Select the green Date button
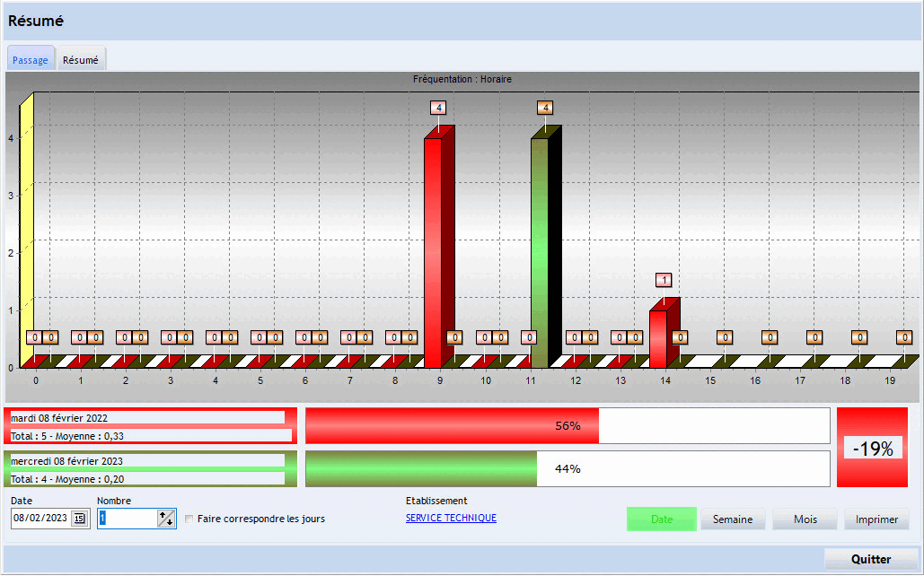924x576 pixels. pos(661,519)
